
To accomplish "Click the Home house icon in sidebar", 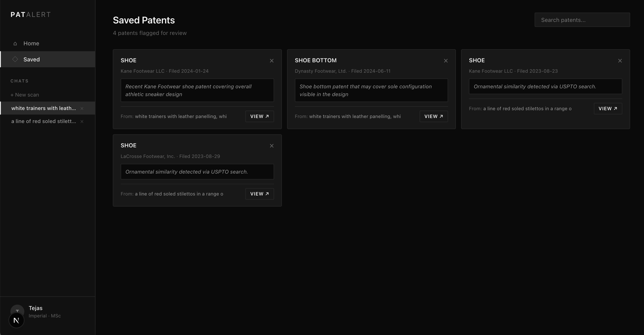I will tap(15, 43).
